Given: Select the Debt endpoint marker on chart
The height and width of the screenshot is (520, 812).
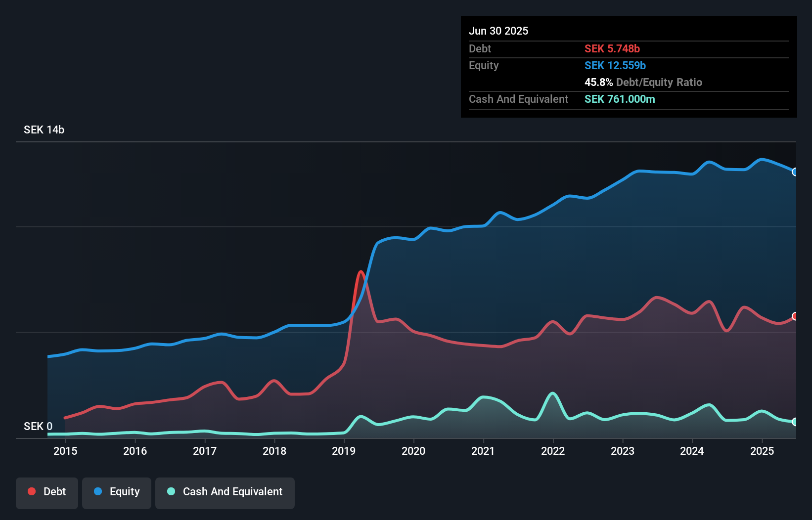Looking at the screenshot, I should tap(795, 316).
